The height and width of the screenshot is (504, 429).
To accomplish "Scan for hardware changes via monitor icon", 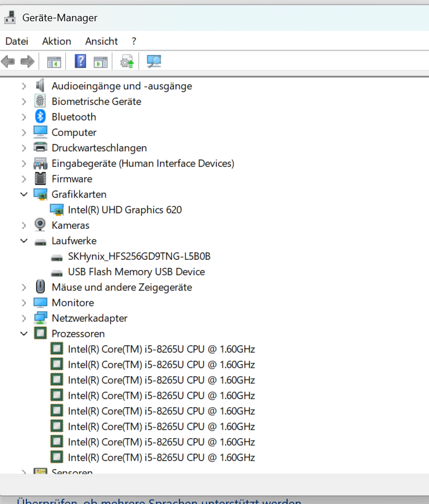I will pyautogui.click(x=154, y=61).
